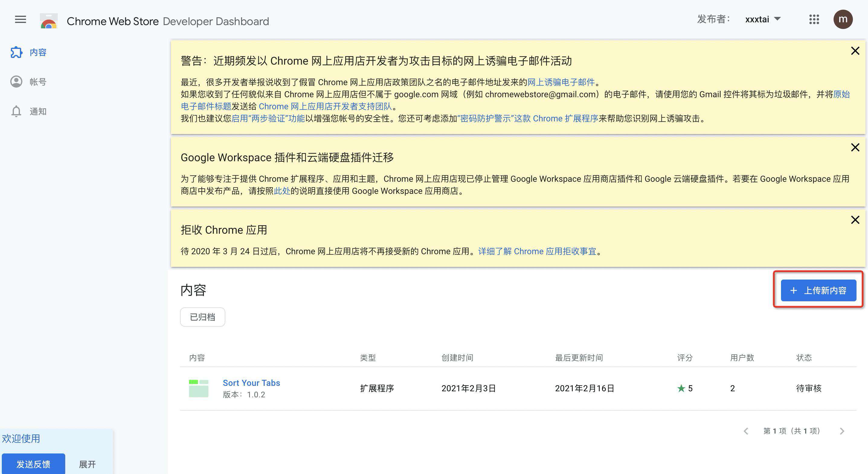Dismiss the 拒收 Chrome 应用 banner

[x=855, y=220]
